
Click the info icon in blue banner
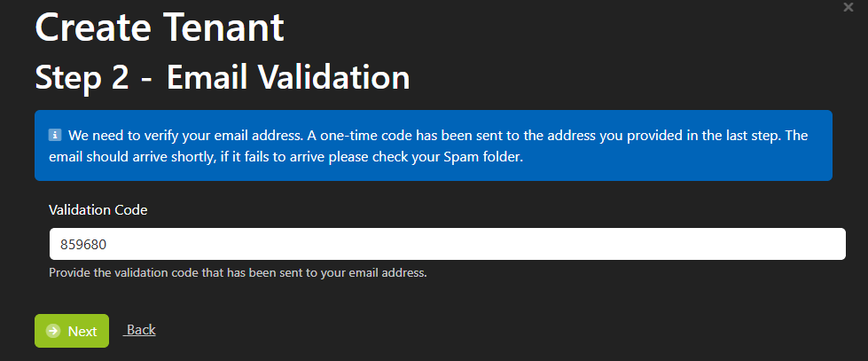[55, 135]
